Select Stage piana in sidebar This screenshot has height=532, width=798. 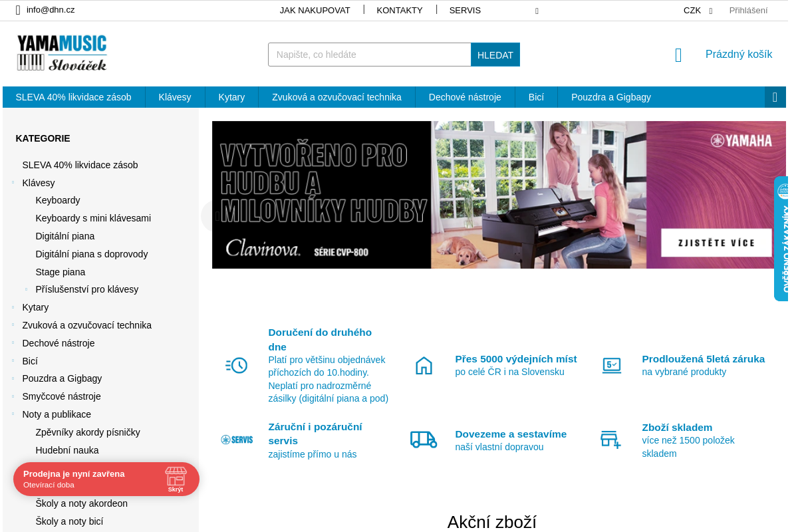point(61,272)
